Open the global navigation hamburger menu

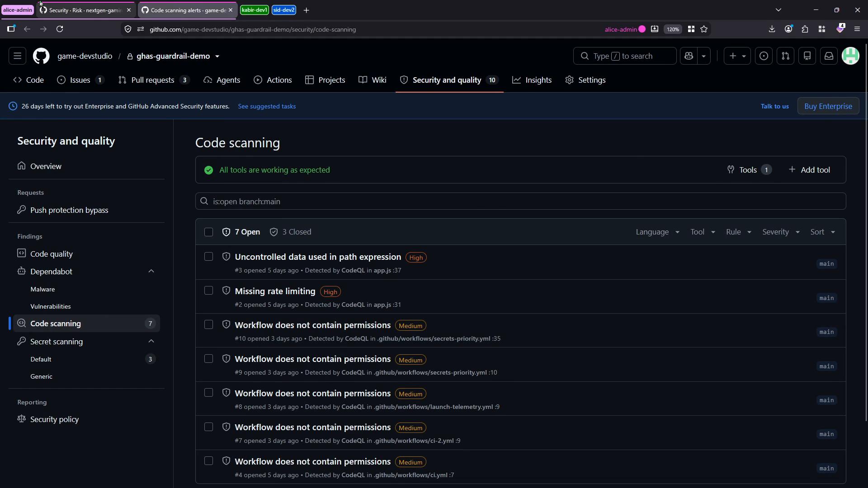(17, 56)
